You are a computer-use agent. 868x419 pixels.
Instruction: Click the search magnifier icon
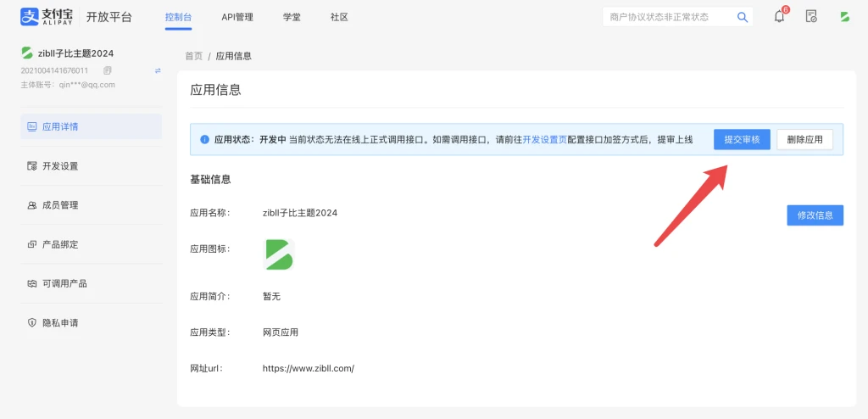(x=743, y=17)
